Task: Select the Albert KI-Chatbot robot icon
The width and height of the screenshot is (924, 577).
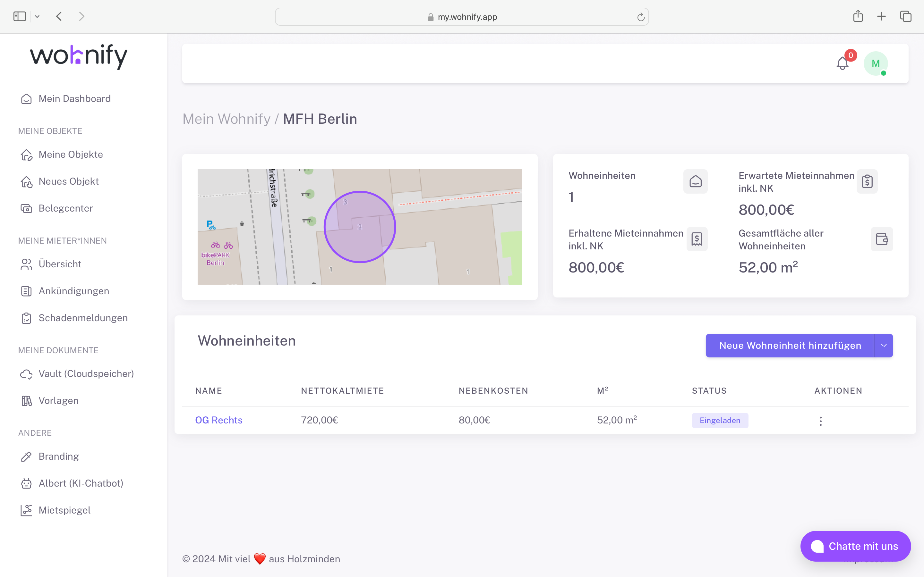Action: click(26, 483)
